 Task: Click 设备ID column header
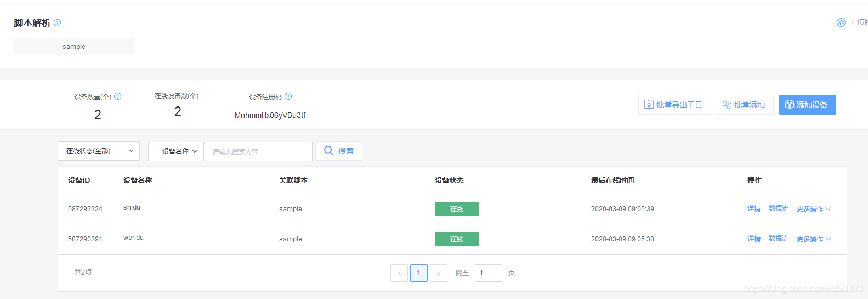(79, 180)
